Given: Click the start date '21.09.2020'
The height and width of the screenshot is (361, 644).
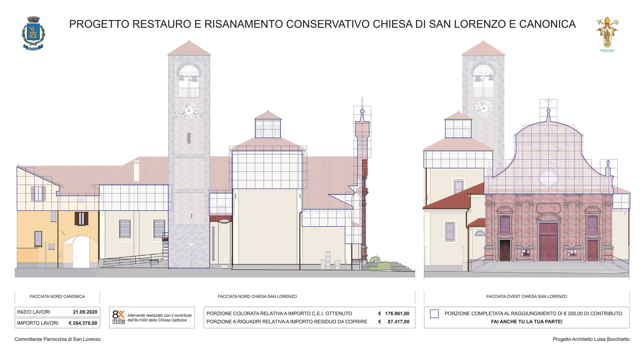Looking at the screenshot, I should point(85,312).
